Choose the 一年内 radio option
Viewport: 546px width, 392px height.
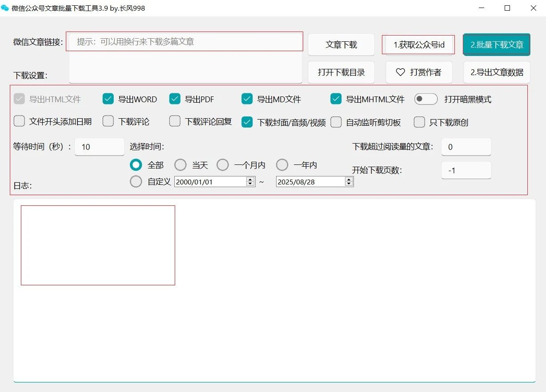pyautogui.click(x=282, y=165)
